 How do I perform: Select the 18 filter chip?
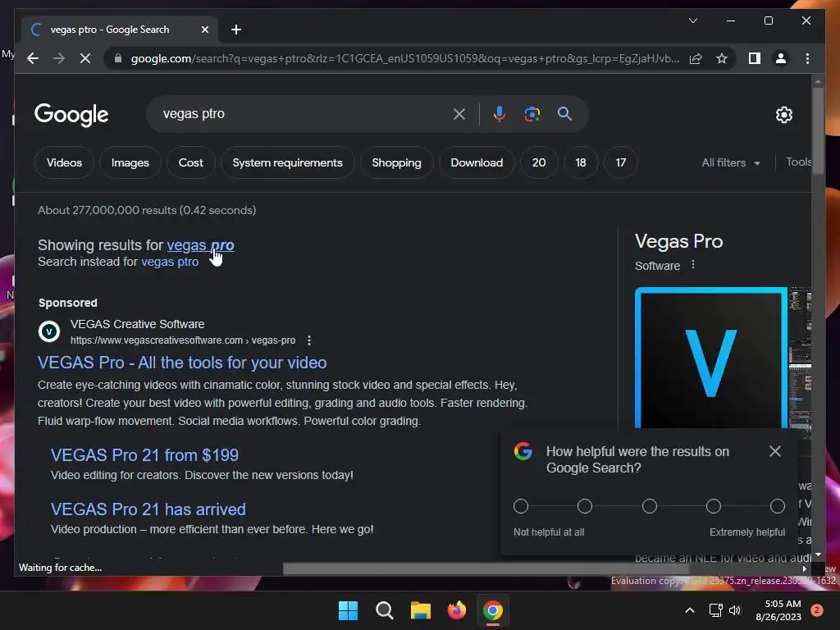(581, 163)
